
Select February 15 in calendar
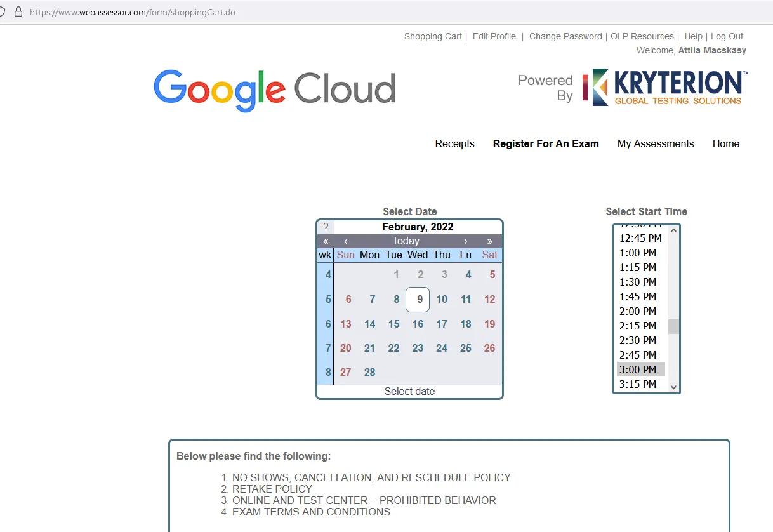394,324
